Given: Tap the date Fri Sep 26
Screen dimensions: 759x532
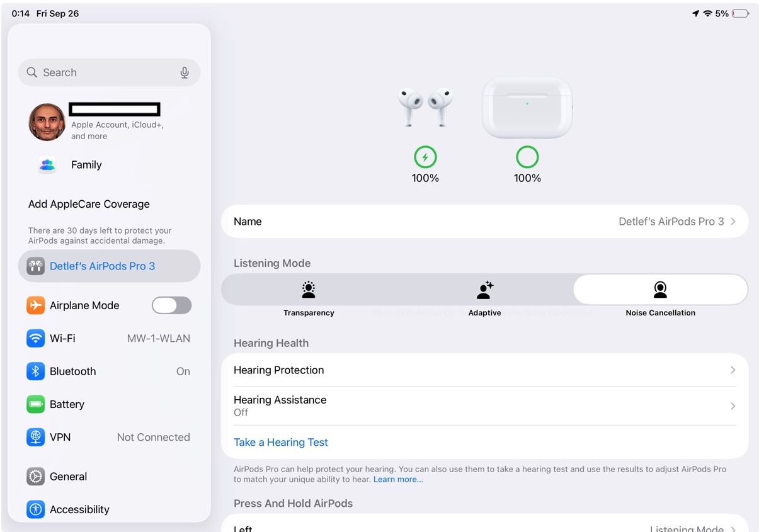Looking at the screenshot, I should [x=57, y=13].
